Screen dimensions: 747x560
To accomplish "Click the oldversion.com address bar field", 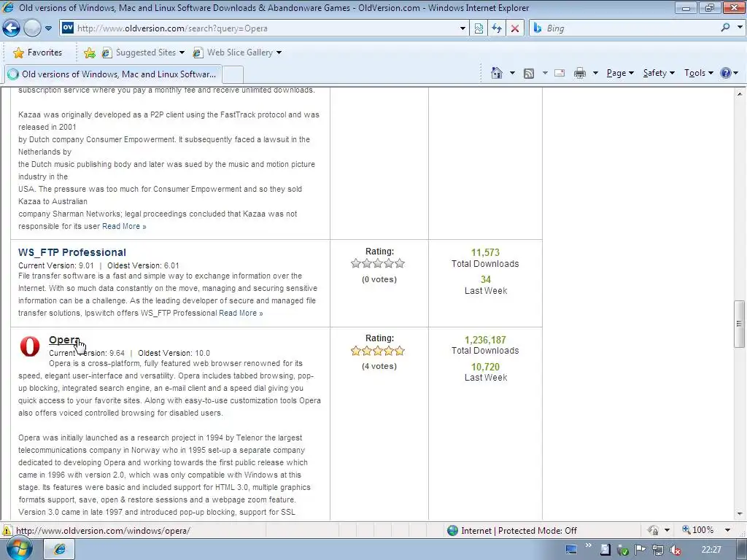I will coord(259,28).
